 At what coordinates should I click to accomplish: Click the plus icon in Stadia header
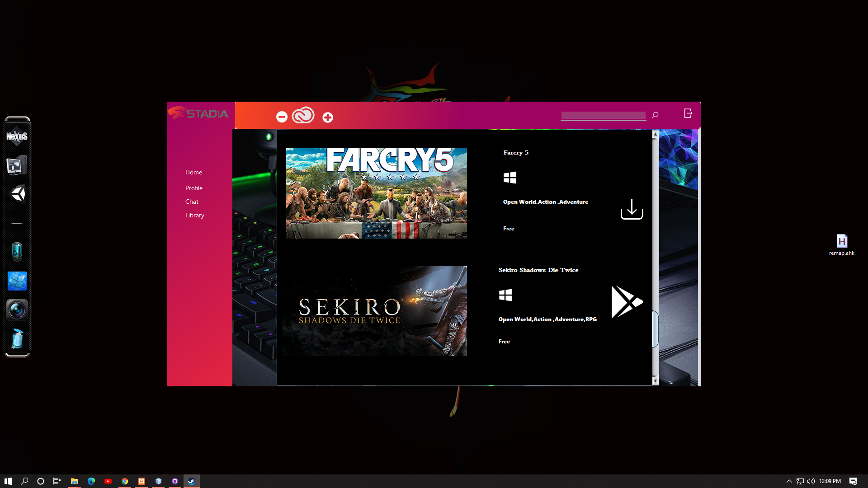[328, 117]
